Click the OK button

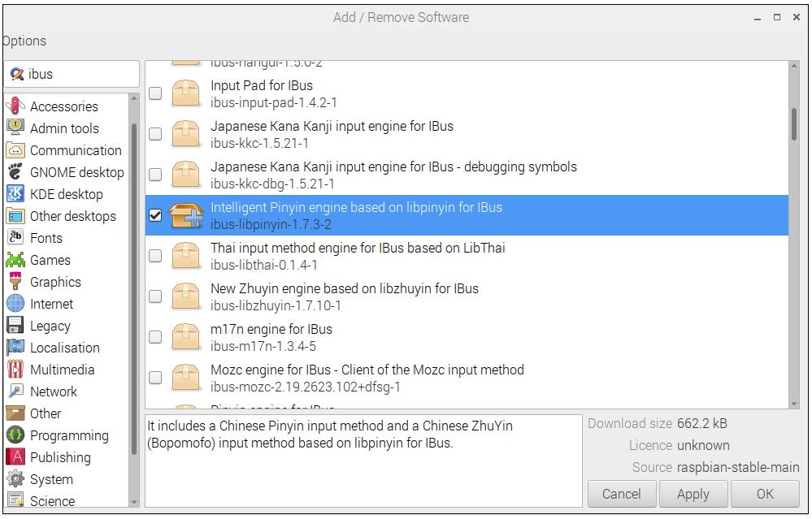[x=765, y=494]
